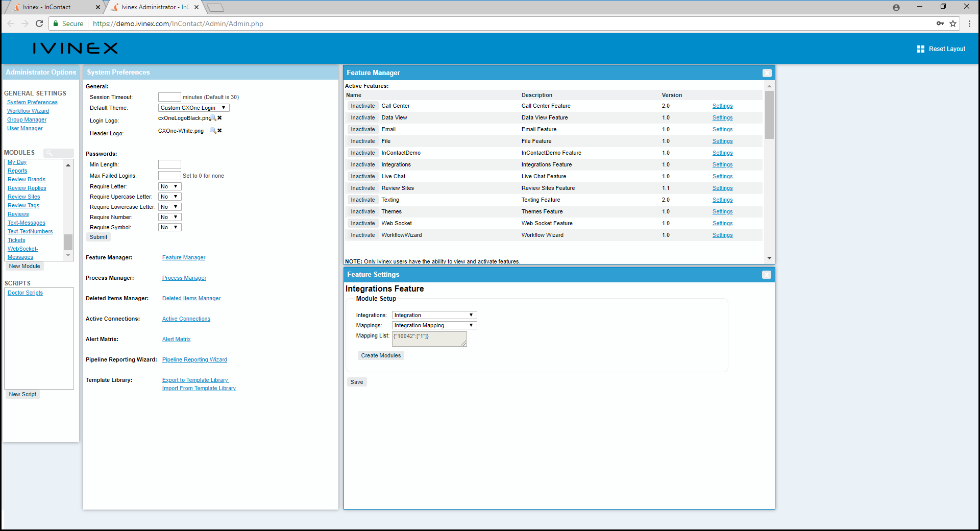Open Settings for the Integrations feature
The height and width of the screenshot is (531, 980).
tap(722, 164)
